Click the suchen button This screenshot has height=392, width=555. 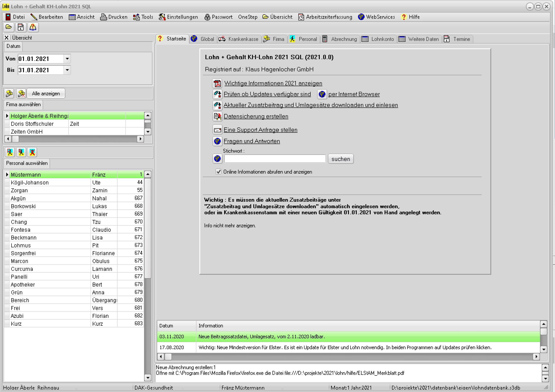341,159
